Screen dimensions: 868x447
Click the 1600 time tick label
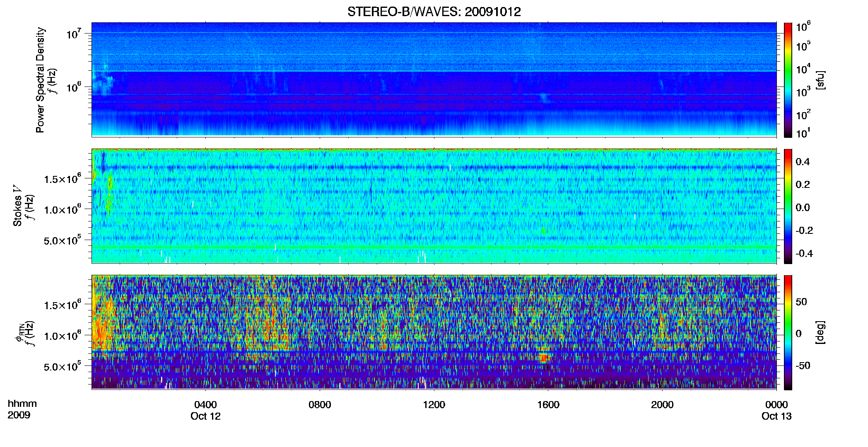pyautogui.click(x=548, y=405)
